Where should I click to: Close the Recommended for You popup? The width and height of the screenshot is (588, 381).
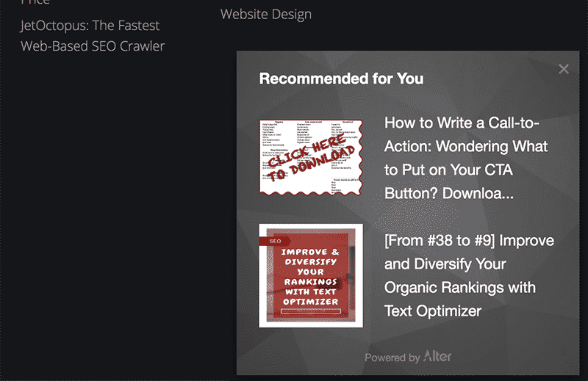(x=563, y=69)
